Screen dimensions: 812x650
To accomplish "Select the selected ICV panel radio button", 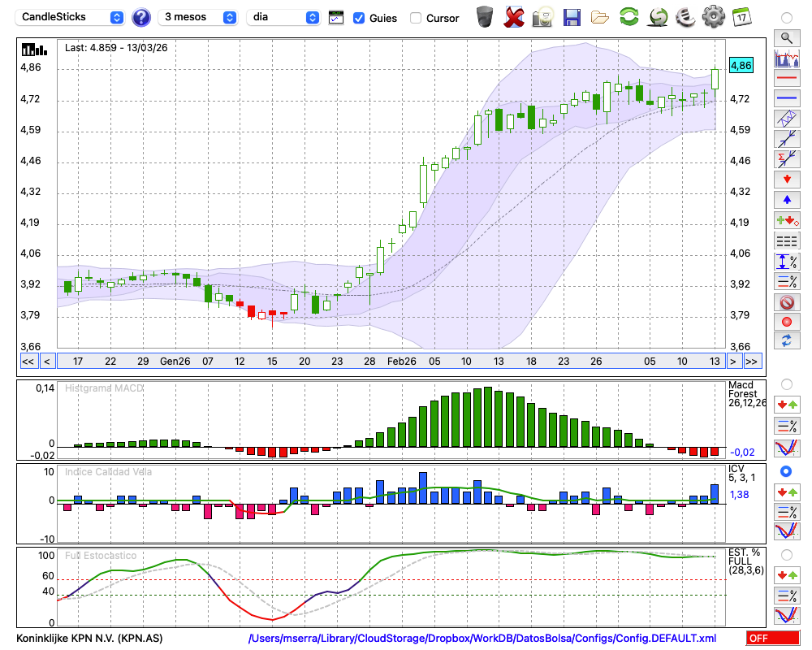I will coord(786,471).
